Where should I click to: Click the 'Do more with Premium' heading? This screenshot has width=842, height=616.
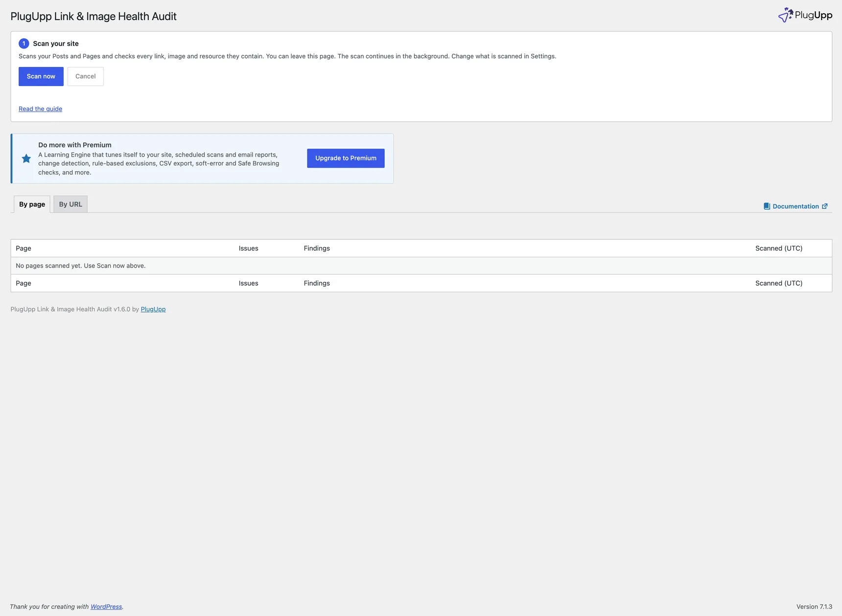pyautogui.click(x=75, y=145)
